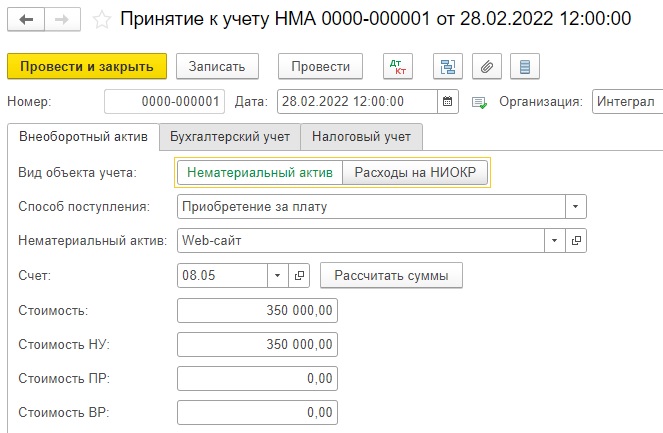Open the Web-сайт asset card icon
Viewport: 663px width, 433px height.
coord(576,241)
